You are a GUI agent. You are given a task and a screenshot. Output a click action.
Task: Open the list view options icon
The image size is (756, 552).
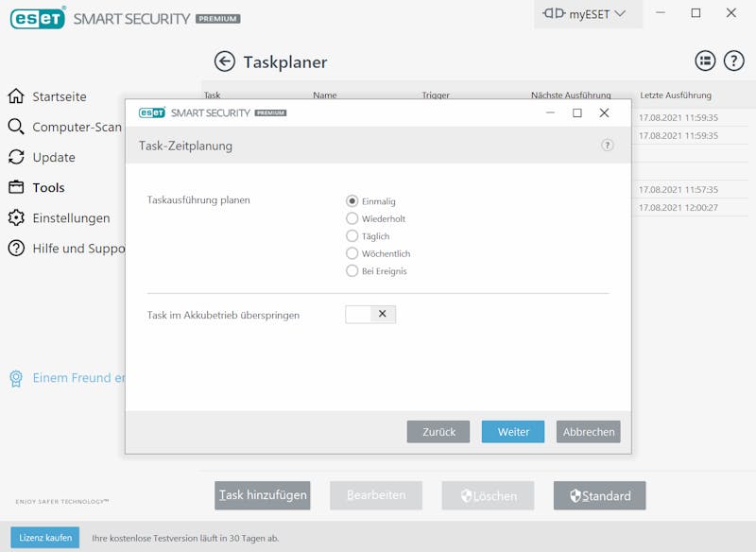705,61
